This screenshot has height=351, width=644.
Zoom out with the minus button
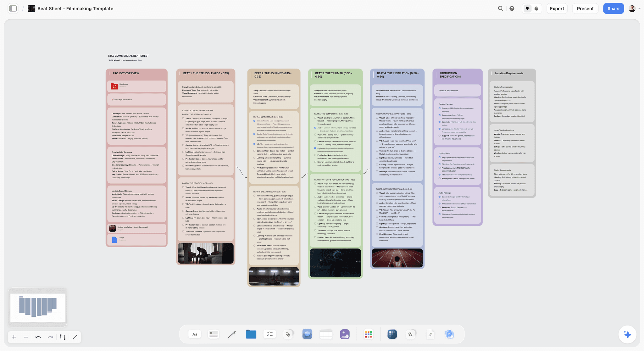[x=26, y=337]
